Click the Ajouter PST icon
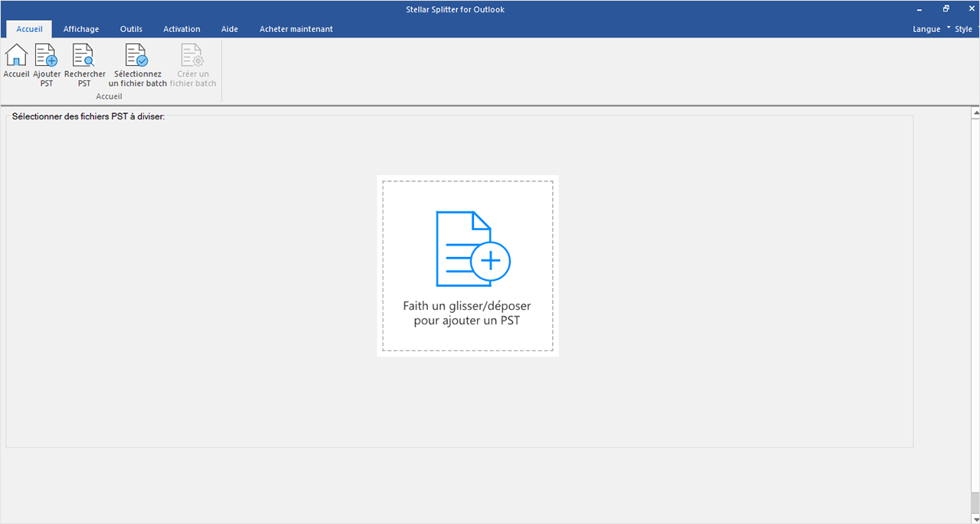 pyautogui.click(x=47, y=56)
